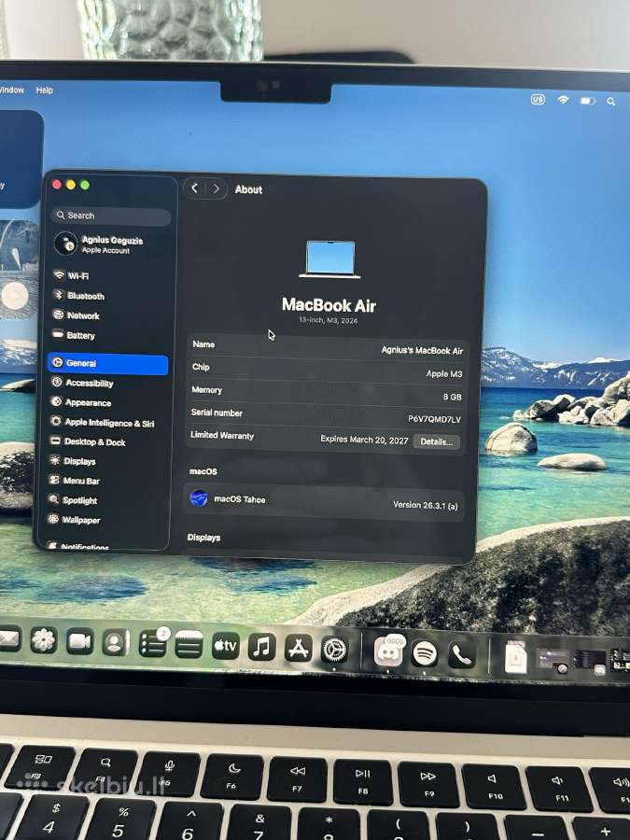Open Accessibility settings
Viewport: 630px width, 840px height.
tap(82, 383)
